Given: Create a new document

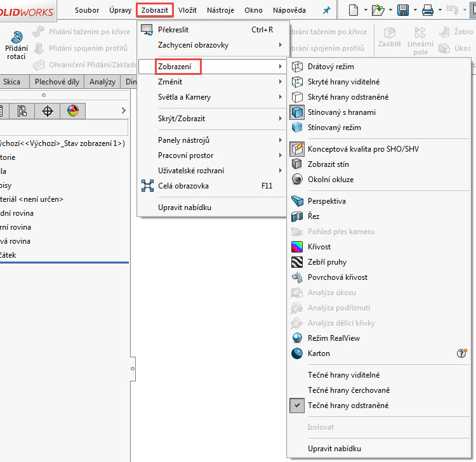Looking at the screenshot, I should 354,10.
